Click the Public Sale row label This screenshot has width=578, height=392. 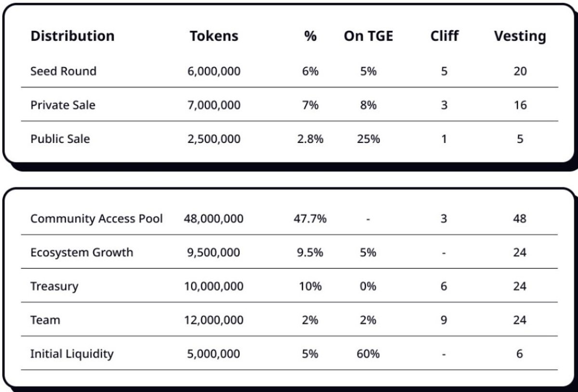(x=60, y=139)
